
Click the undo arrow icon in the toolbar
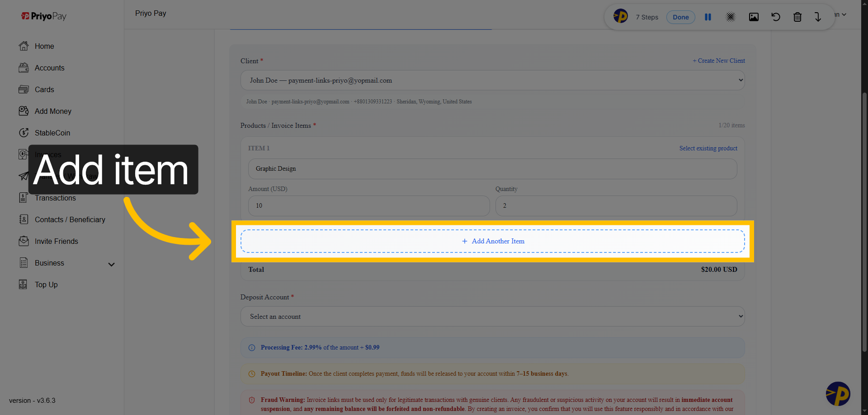776,17
